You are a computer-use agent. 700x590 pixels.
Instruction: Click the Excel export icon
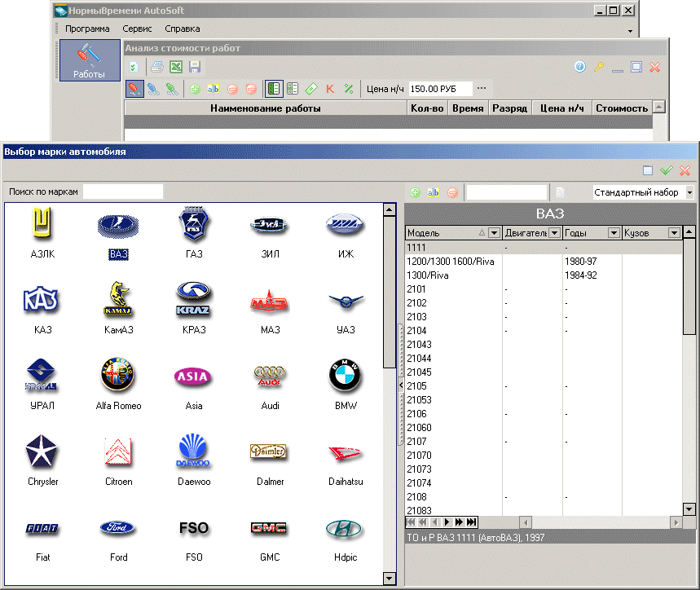pyautogui.click(x=175, y=67)
